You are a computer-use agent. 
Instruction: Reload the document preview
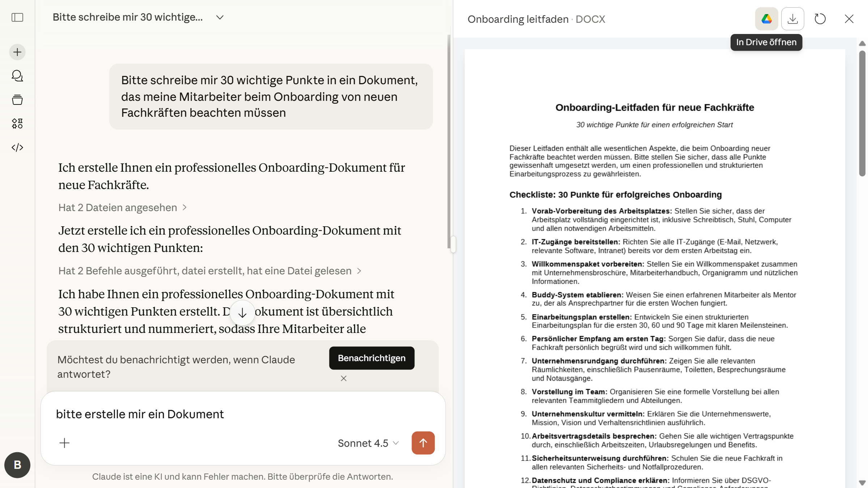coord(820,19)
